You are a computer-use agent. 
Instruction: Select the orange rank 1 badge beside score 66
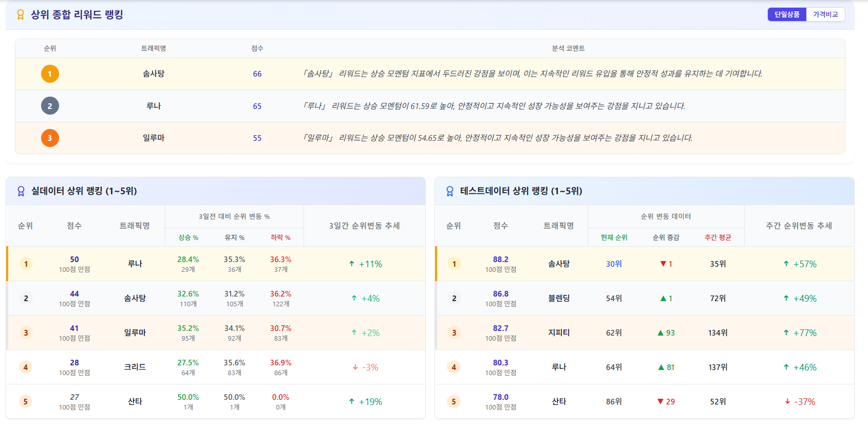tap(50, 73)
